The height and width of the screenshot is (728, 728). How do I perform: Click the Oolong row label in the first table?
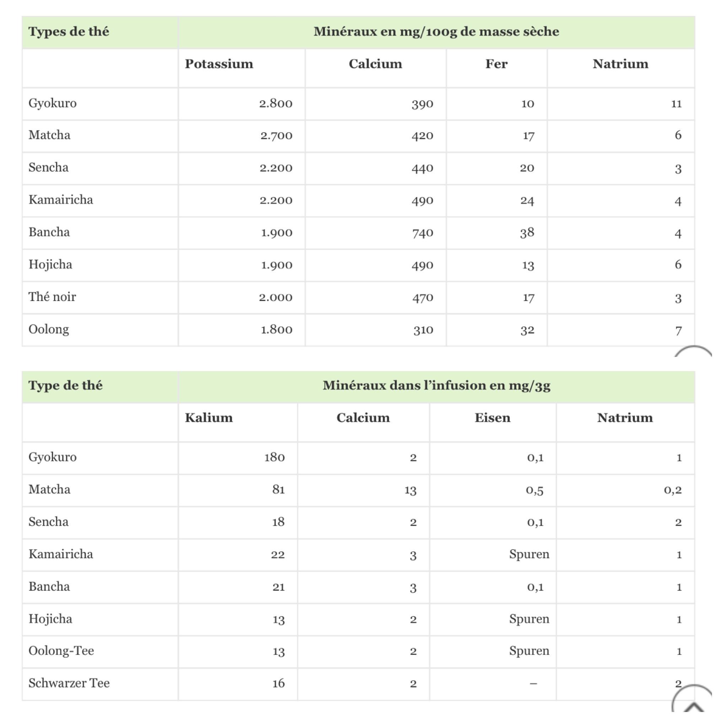point(49,330)
